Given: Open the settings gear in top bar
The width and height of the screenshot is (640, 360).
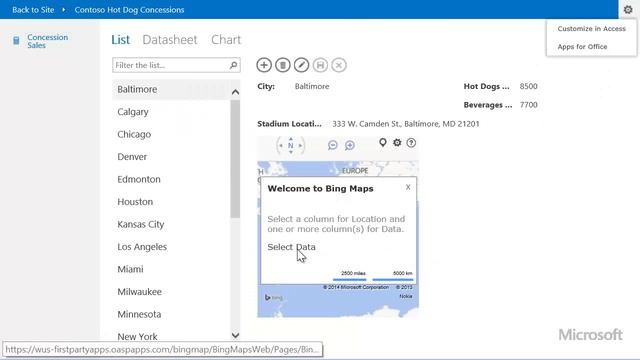Looking at the screenshot, I should click(628, 9).
